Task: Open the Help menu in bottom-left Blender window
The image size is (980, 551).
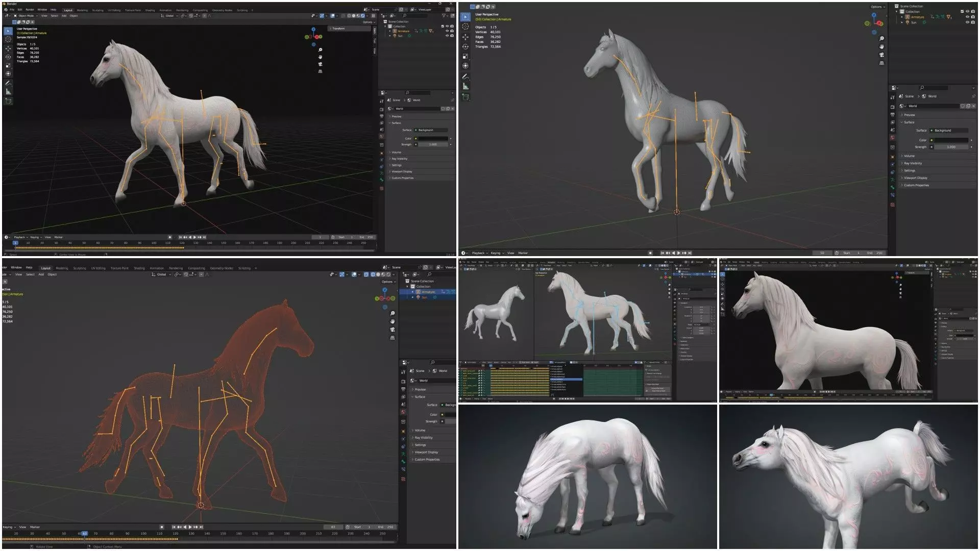Action: pos(29,267)
